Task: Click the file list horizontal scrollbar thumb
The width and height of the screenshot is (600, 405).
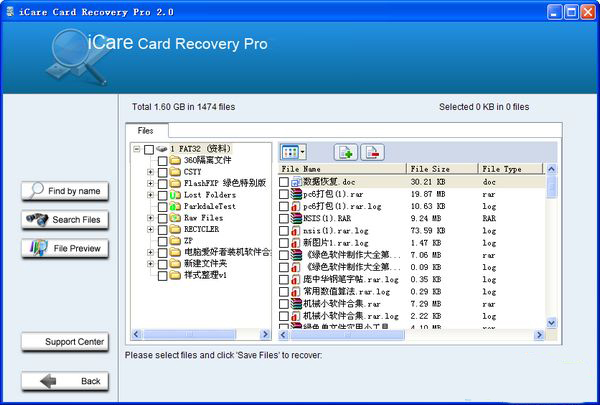Action: pos(347,335)
